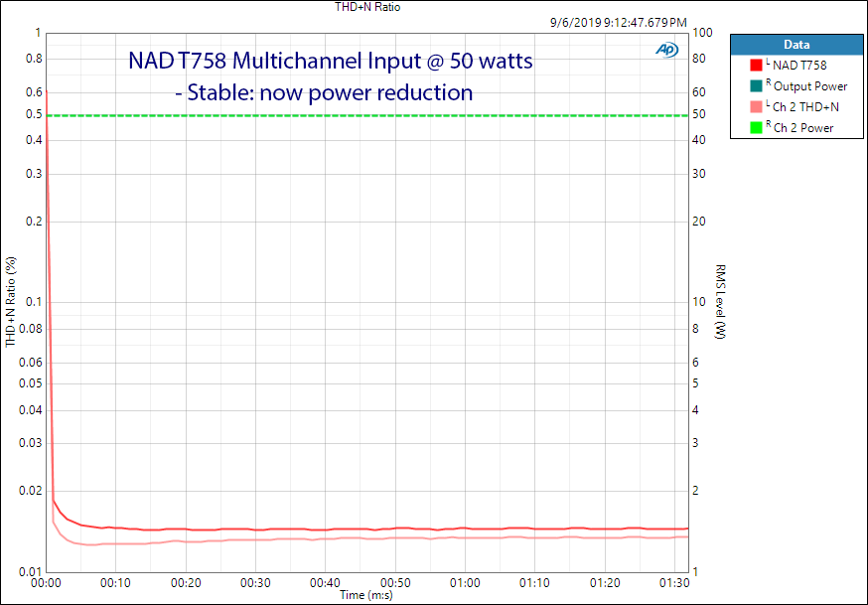Click the 'NAD T758 Multichannel Input @ 50 watts' annotation
The width and height of the screenshot is (868, 605).
click(x=331, y=61)
